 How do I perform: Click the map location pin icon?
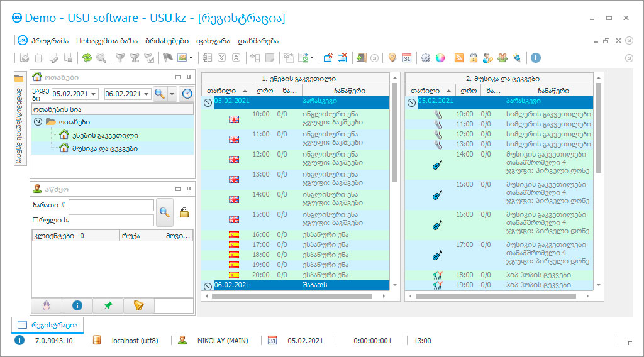(392, 58)
